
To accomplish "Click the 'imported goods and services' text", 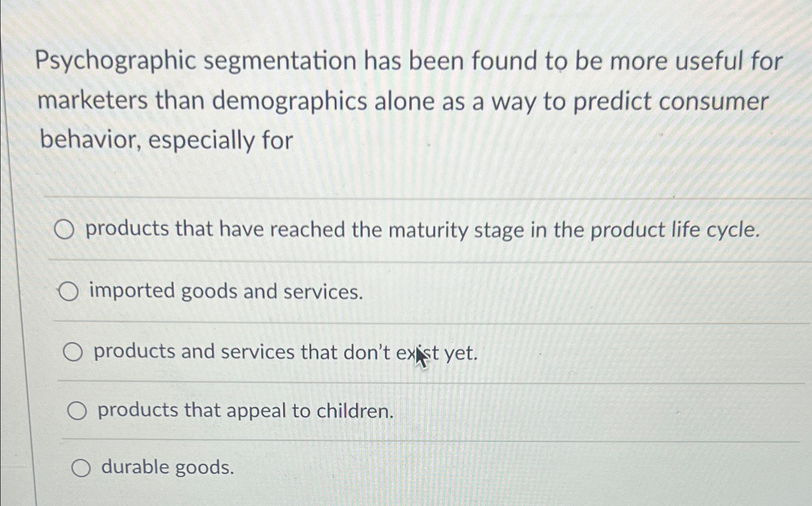I will 227,291.
